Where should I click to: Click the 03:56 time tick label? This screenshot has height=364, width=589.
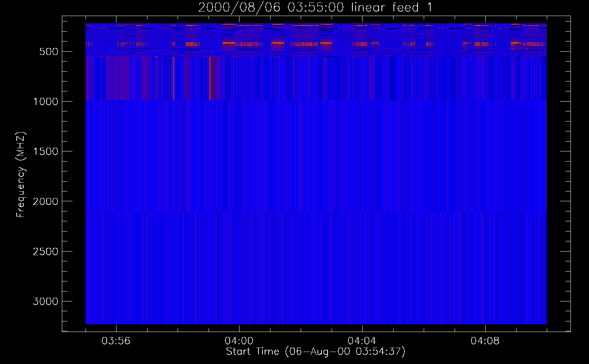coord(116,341)
